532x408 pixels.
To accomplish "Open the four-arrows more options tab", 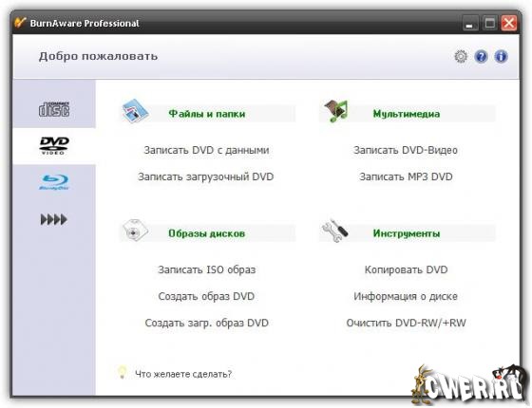I will click(54, 219).
